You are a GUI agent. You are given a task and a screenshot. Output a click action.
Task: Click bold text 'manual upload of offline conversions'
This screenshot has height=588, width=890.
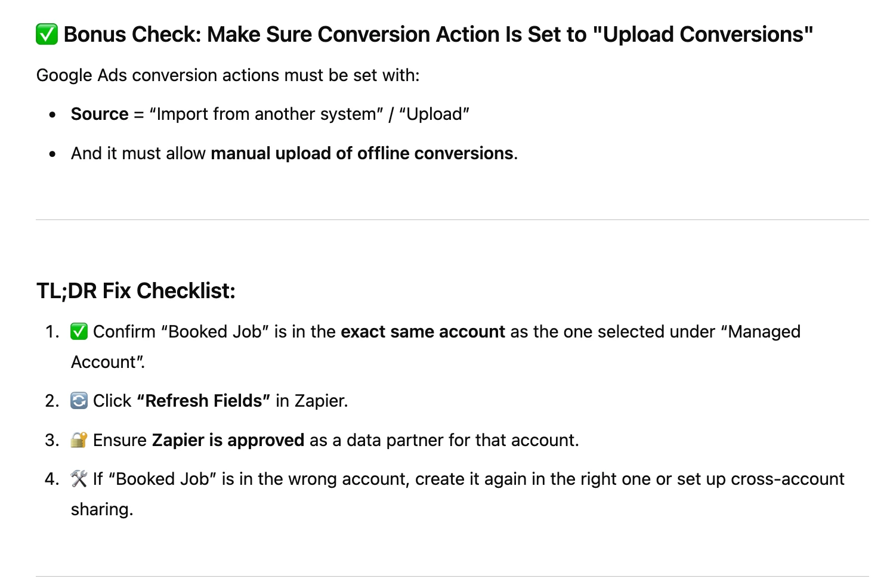(362, 153)
